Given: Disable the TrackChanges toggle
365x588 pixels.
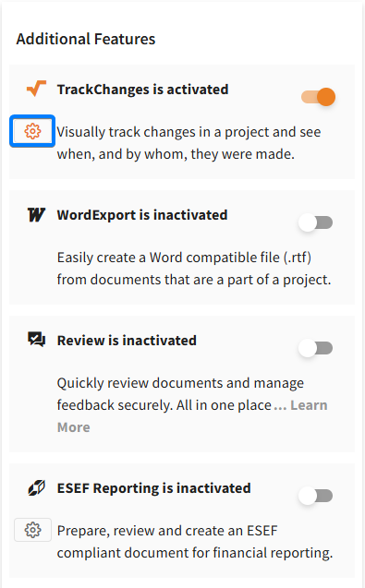Looking at the screenshot, I should click(319, 97).
